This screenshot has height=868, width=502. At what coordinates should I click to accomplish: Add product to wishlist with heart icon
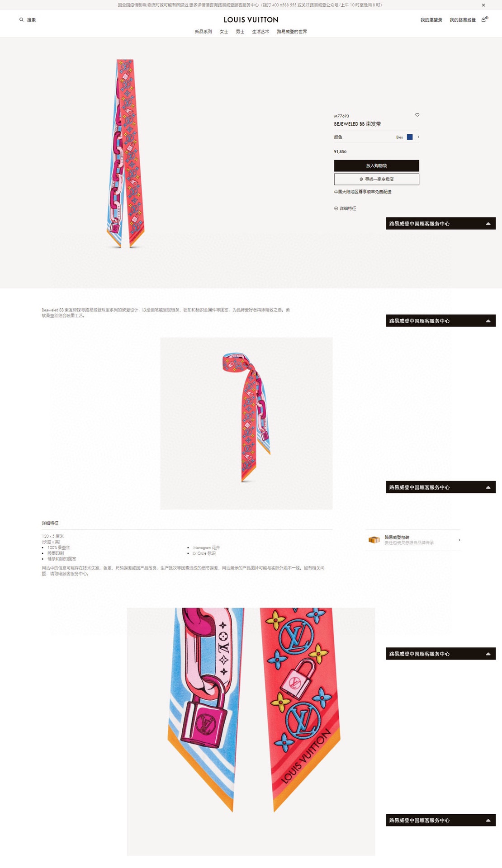(417, 115)
